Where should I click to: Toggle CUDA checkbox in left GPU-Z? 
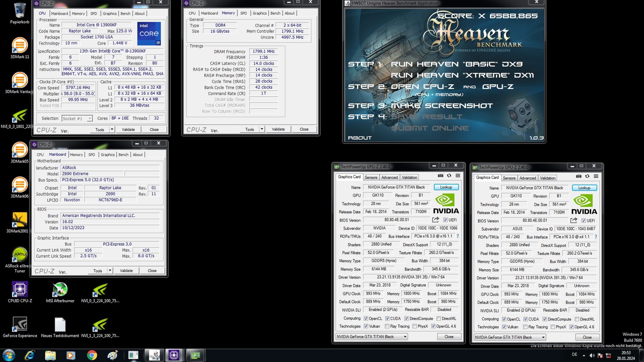click(387, 319)
